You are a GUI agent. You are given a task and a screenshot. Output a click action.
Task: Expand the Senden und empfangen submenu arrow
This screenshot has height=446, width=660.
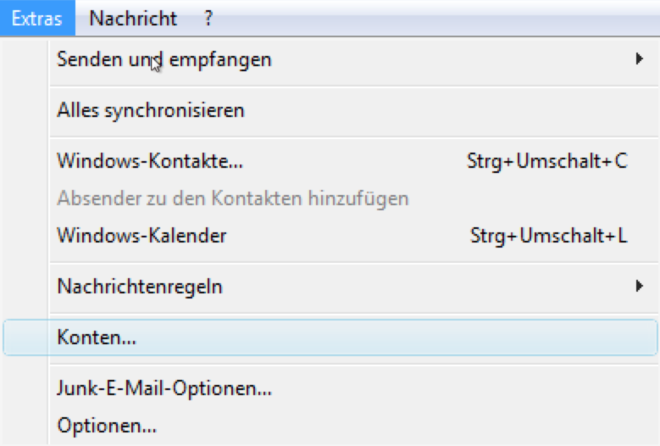pos(639,60)
